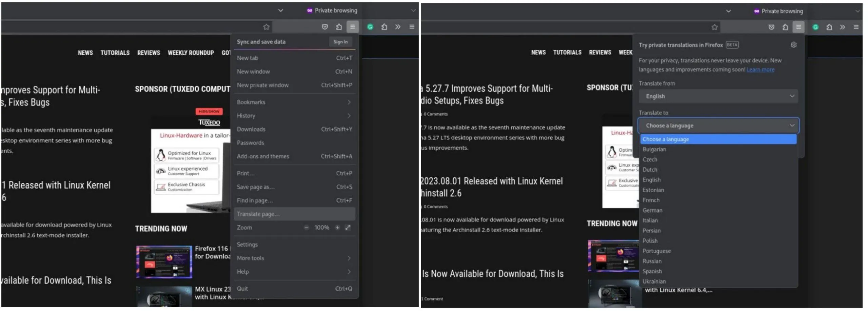Click bookmark star icon in left screenshot
The image size is (868, 311).
tap(266, 27)
